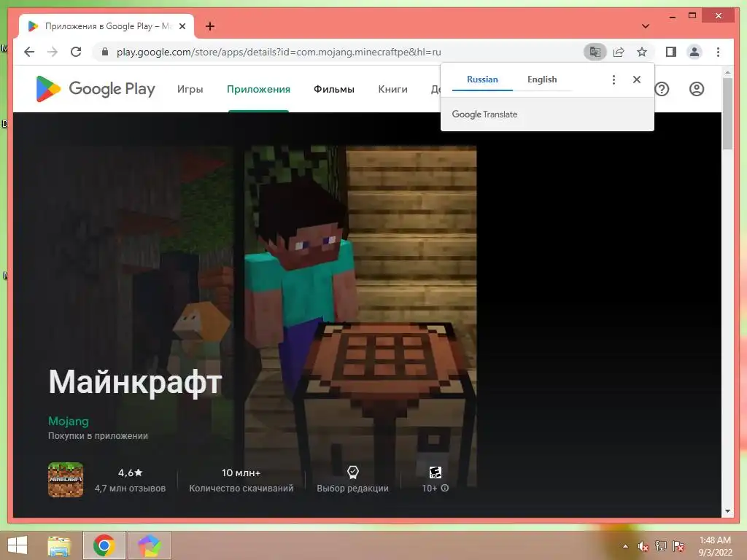
Task: Show hidden system tray icons
Action: 625,546
